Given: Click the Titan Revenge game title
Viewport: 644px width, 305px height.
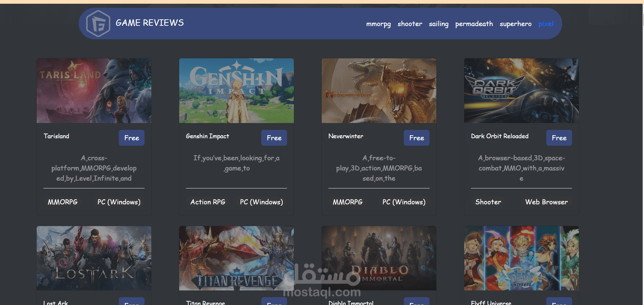Looking at the screenshot, I should [206, 303].
